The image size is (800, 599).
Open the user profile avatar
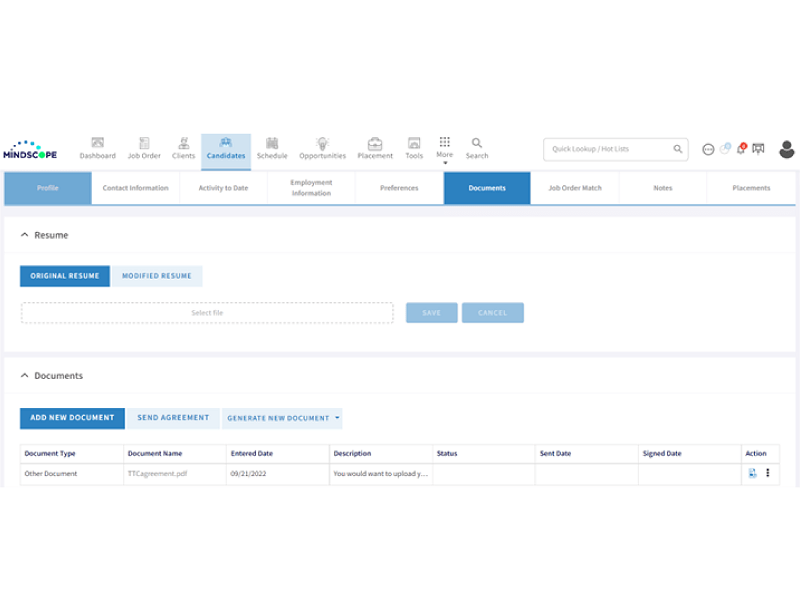787,149
